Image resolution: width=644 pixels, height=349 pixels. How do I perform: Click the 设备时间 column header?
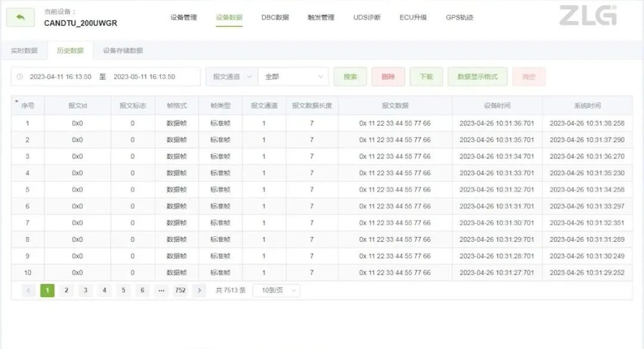[497, 105]
